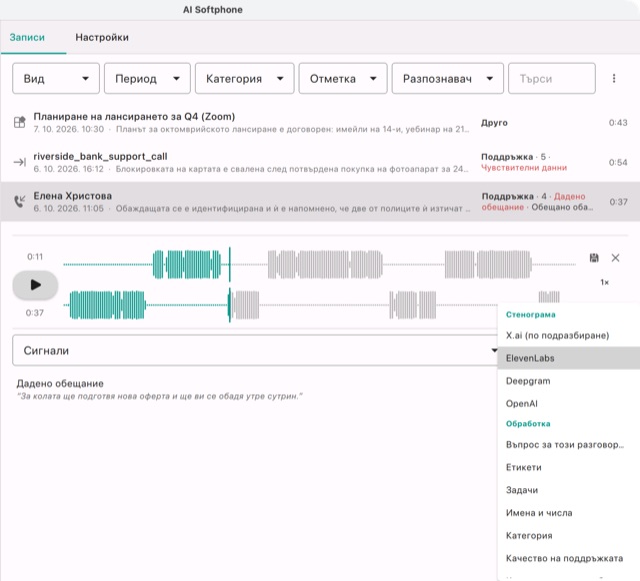Select Качество на поддръжката option

[x=569, y=558]
